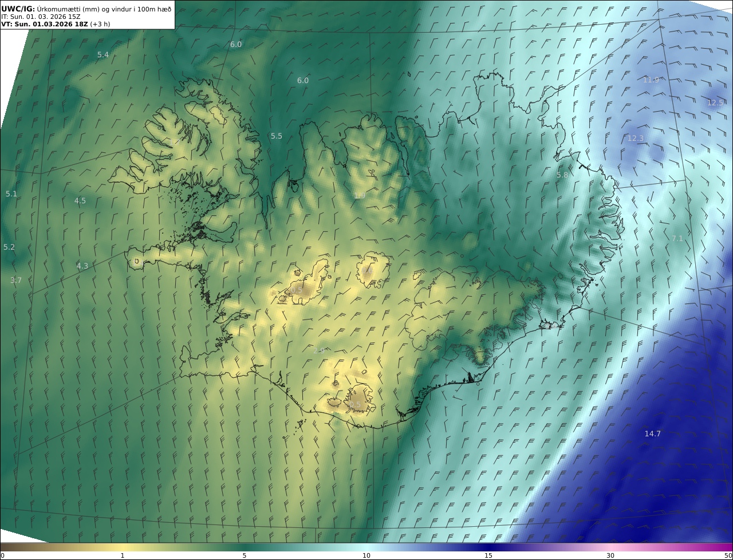This screenshot has height=560, width=733.
Task: Click the 'UWC/IG: Úrkomumætti (mm)' map title line
Action: tap(86, 9)
